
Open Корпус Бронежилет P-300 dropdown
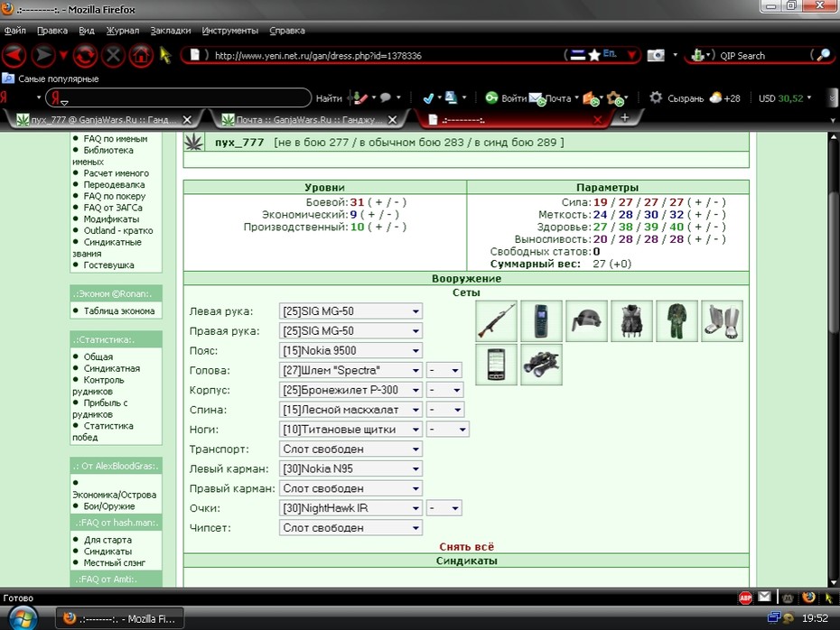tap(350, 390)
